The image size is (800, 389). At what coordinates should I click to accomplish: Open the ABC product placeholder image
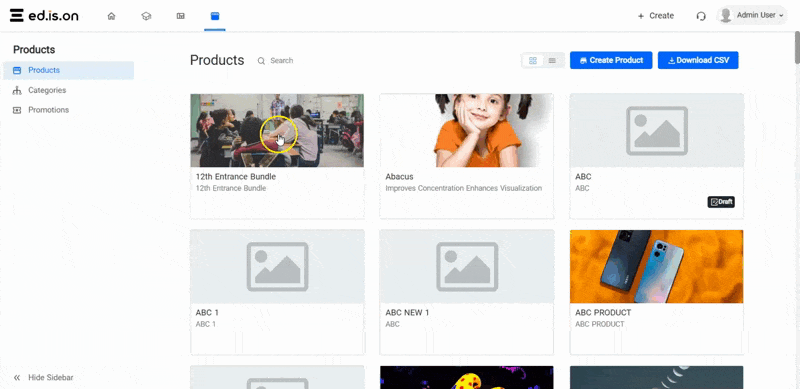[x=656, y=131]
